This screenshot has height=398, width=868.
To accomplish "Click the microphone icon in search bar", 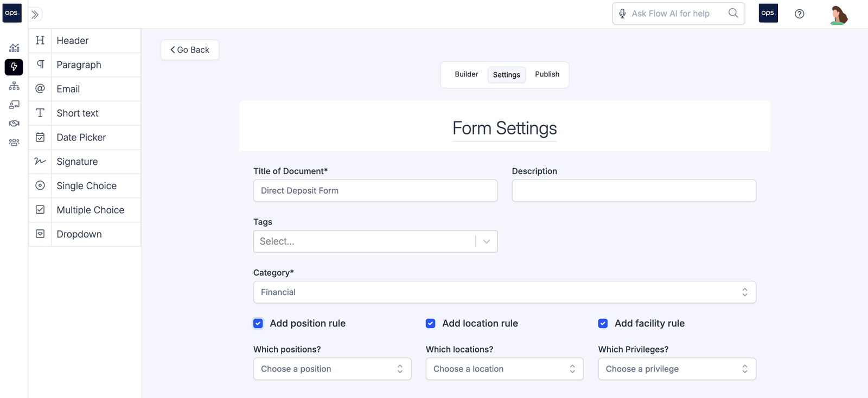I will coord(622,14).
